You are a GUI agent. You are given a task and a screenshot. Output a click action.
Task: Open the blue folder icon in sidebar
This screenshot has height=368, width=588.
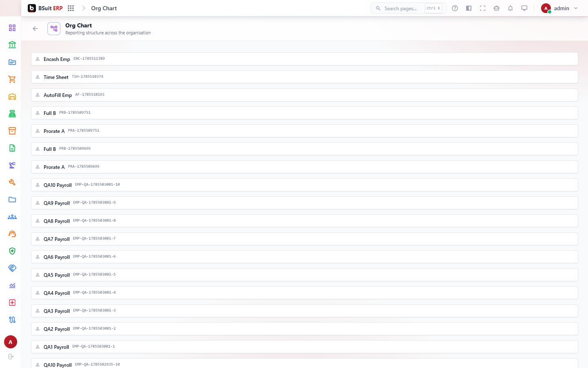tap(12, 200)
